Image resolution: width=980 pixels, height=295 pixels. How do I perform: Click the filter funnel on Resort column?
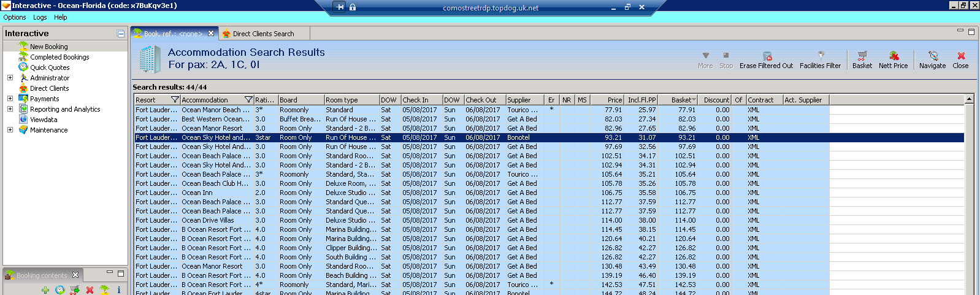175,100
